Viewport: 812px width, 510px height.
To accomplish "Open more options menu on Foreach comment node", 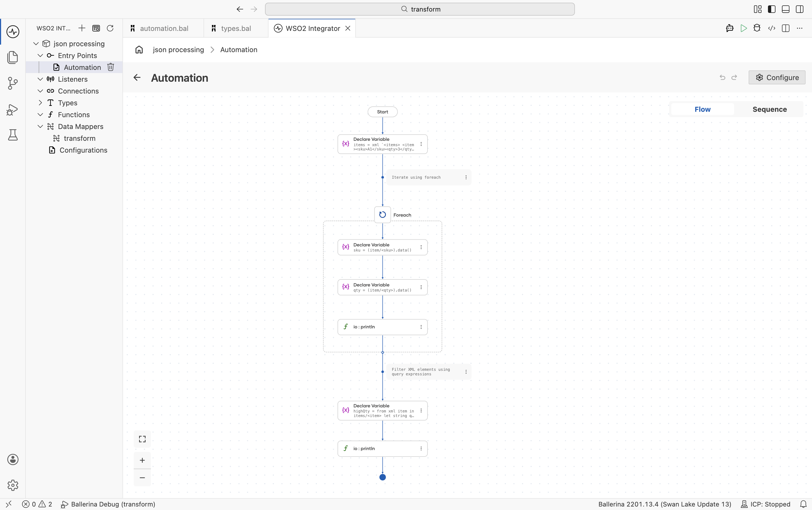I will tap(466, 177).
